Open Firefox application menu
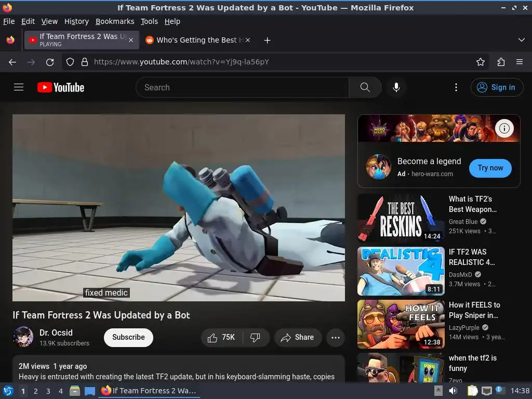The width and height of the screenshot is (532, 399). pos(519,62)
